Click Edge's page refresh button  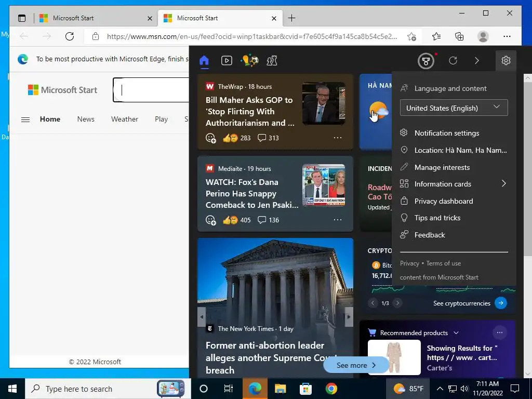pos(70,36)
